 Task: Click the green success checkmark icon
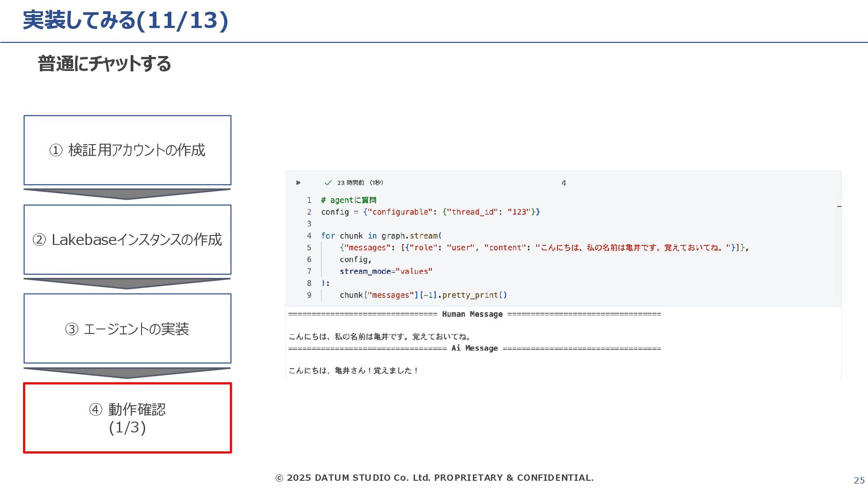pyautogui.click(x=328, y=183)
